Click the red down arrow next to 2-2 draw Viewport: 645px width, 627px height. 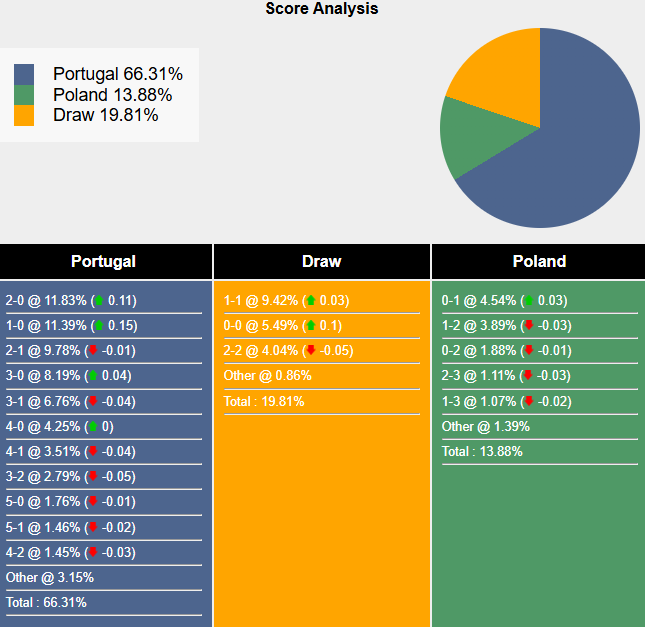point(311,351)
